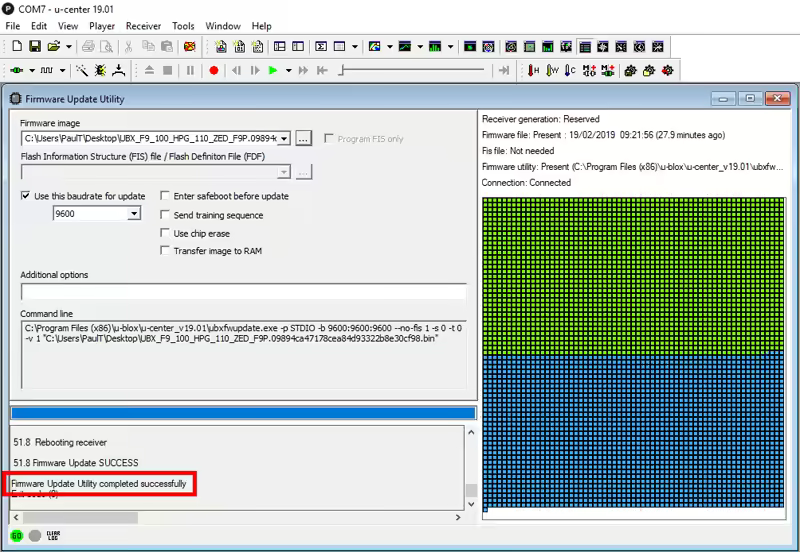Expand the Firmware image path dropdown
The height and width of the screenshot is (552, 800).
click(284, 139)
